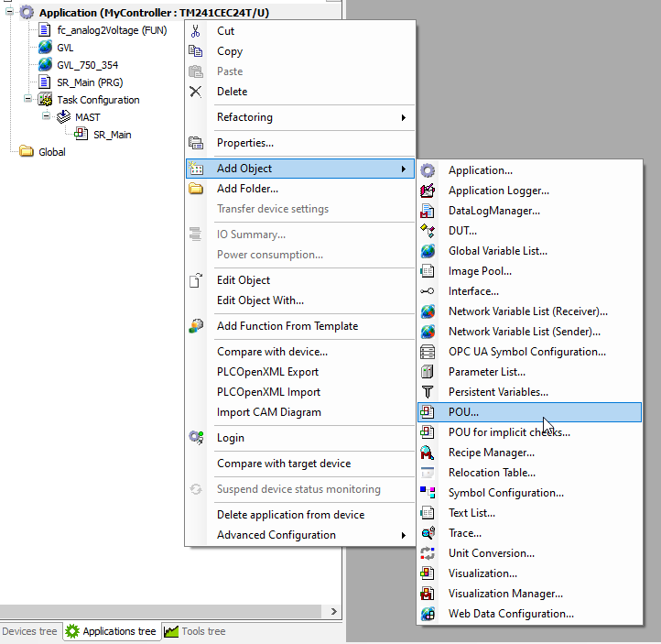Collapse the MAST task node
661x644 pixels.
pos(47,116)
